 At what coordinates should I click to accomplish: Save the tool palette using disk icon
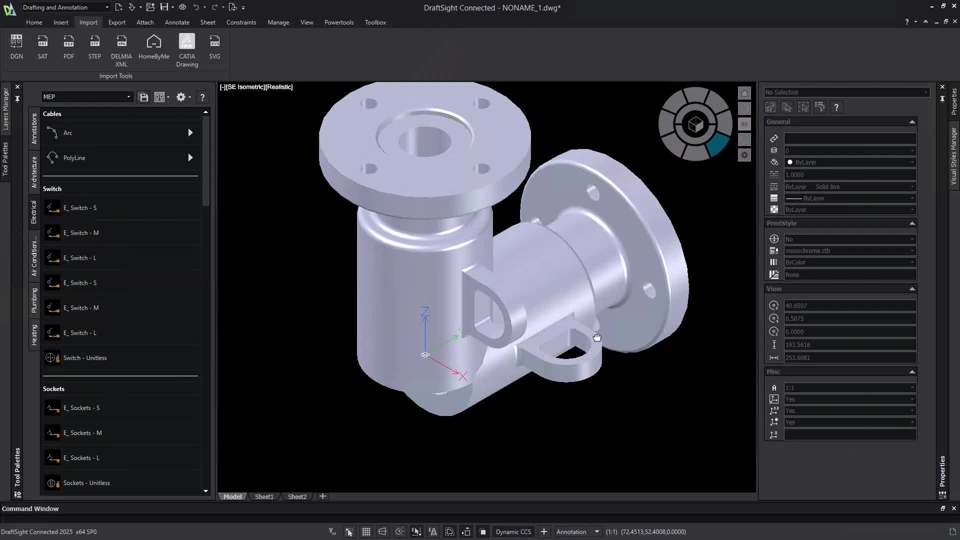point(144,97)
